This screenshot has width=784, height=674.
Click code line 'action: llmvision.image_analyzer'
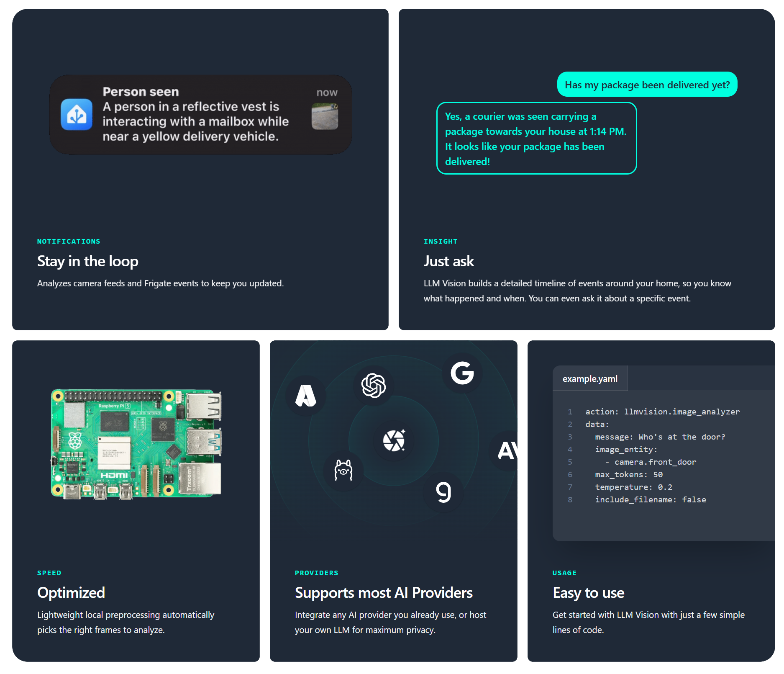(x=663, y=412)
